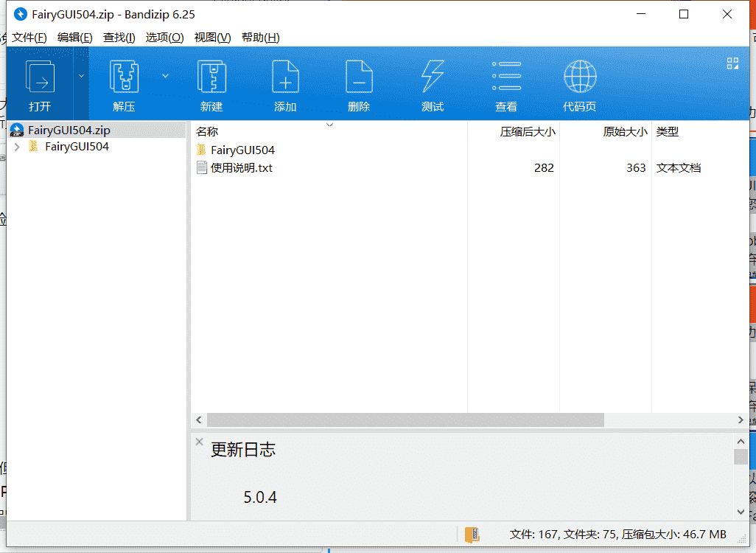Screen dimensions: 756x553
Task: Click horizontal scrollbar left arrow
Action: (199, 420)
